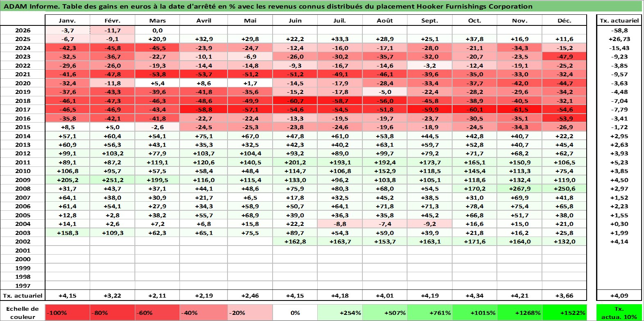This screenshot has height=321, width=644.
Task: Click the -5,0 cell in Août 2019
Action: 385,92
